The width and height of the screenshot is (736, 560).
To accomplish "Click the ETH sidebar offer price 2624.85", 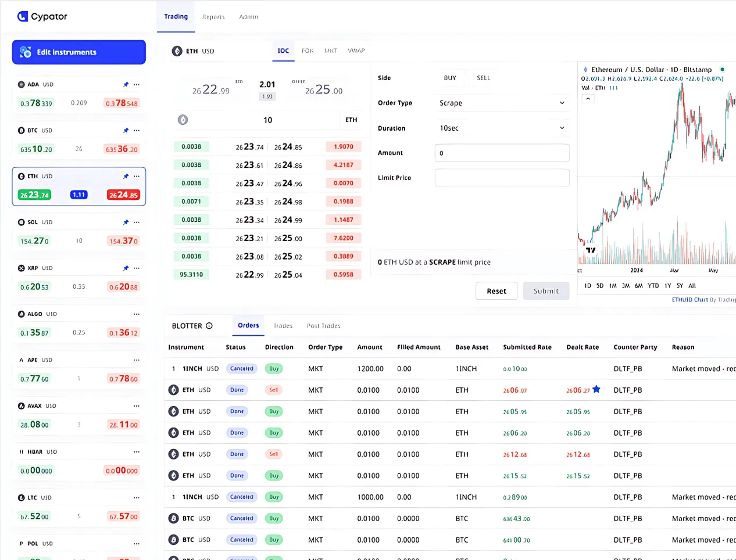I will click(123, 195).
